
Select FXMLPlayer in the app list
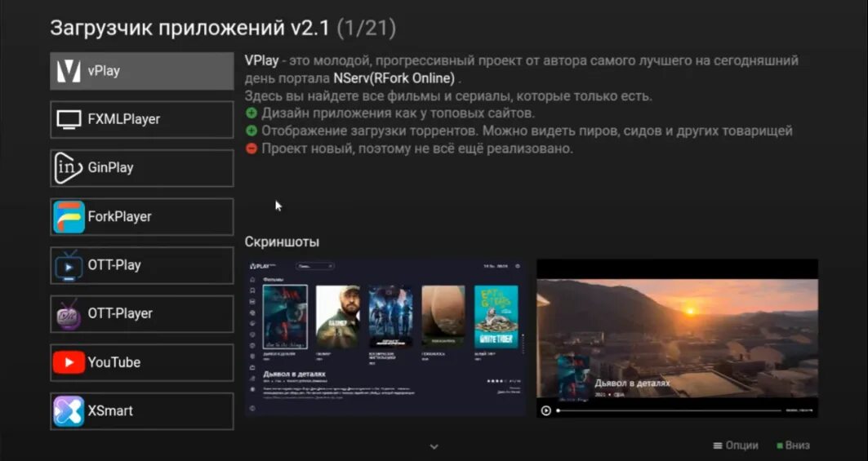tap(142, 120)
